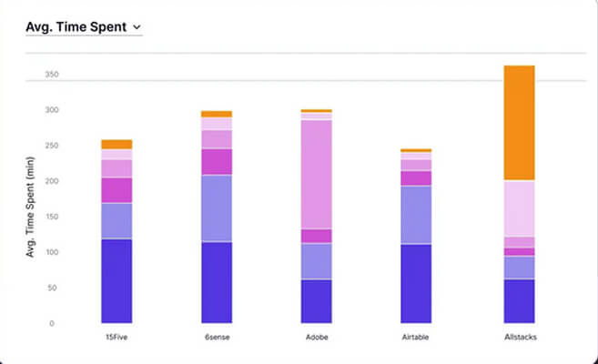The image size is (598, 364).
Task: Click the dark blue segment of Airtable bar
Action: click(416, 284)
